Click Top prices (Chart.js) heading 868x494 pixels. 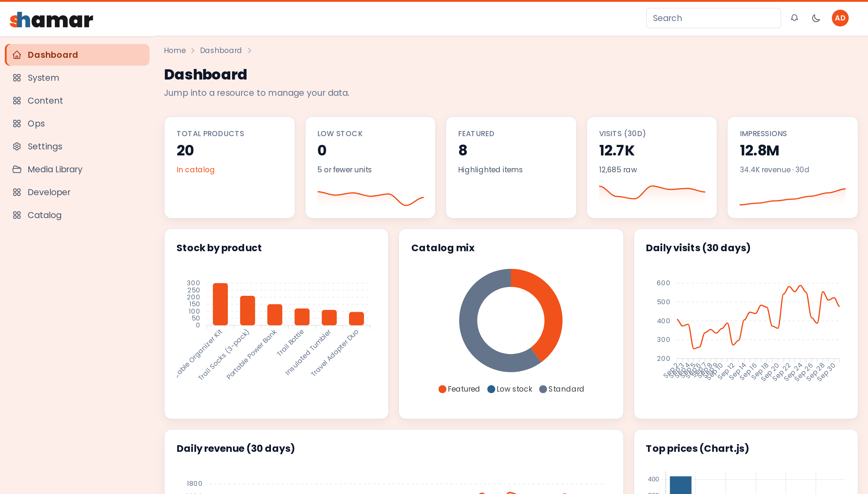697,449
